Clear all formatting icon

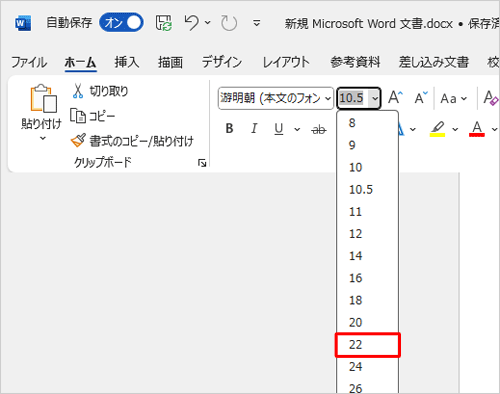click(491, 98)
